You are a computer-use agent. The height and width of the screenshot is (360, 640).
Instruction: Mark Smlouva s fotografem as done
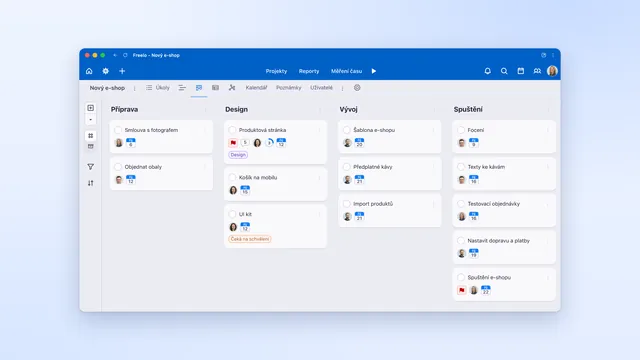[118, 130]
